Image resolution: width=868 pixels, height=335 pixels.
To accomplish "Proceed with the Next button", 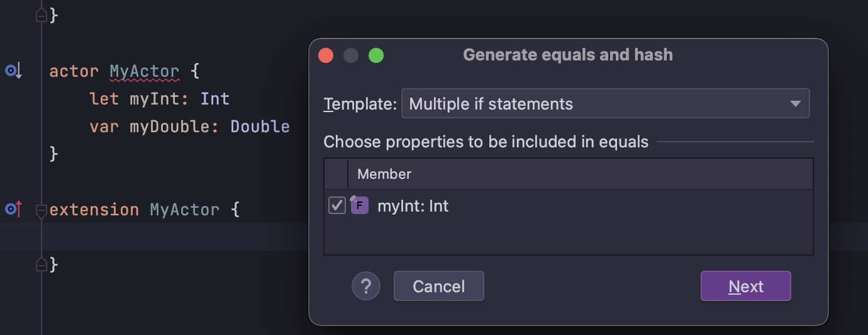I will pos(745,287).
